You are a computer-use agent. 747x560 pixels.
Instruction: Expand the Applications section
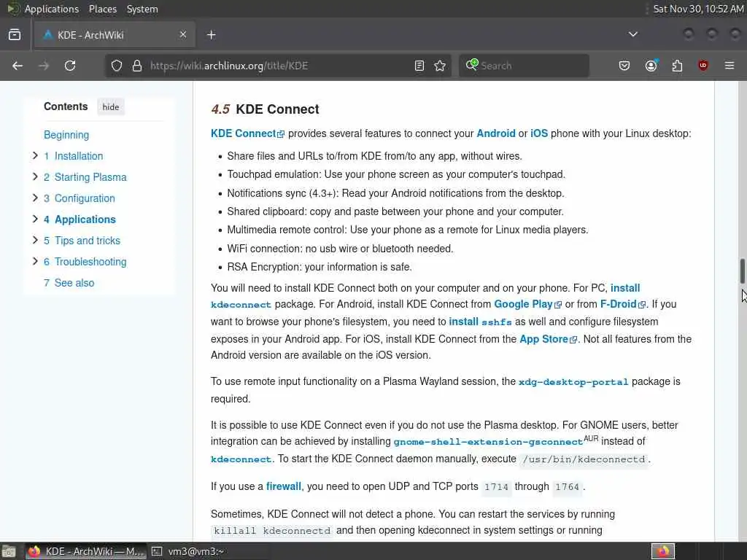35,219
